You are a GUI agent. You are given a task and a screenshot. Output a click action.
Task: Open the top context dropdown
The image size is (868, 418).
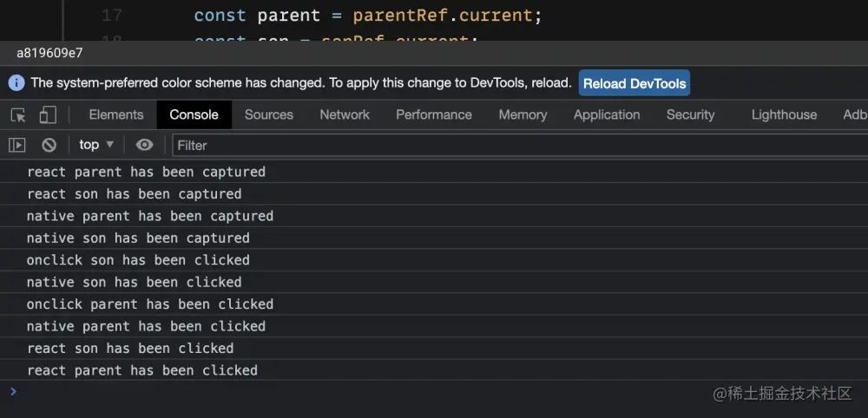tap(96, 145)
